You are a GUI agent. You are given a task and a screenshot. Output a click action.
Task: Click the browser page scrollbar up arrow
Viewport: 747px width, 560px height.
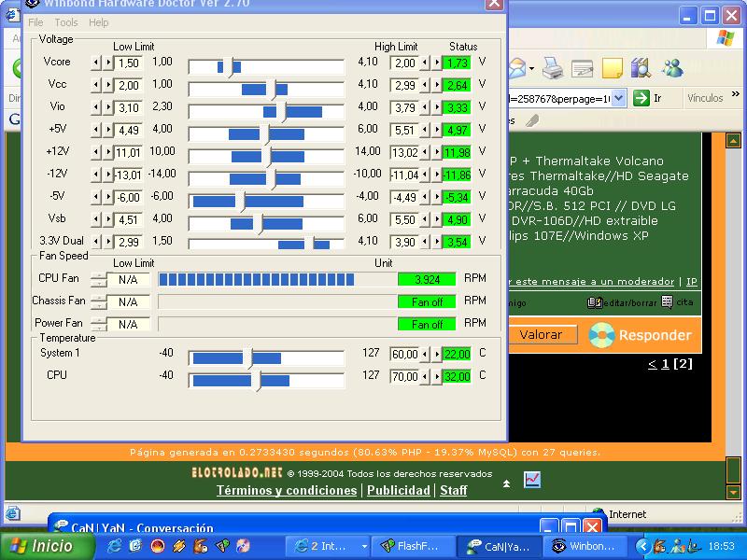pos(733,141)
